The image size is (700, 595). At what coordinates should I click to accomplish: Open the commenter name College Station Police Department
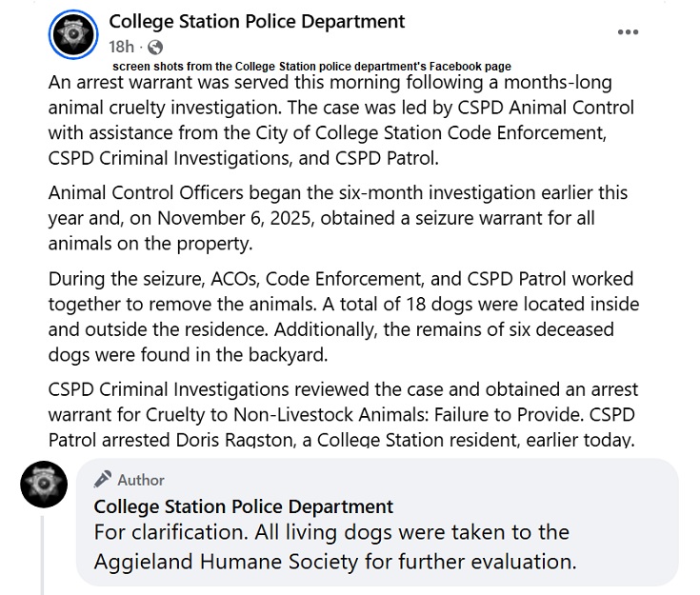click(x=243, y=506)
